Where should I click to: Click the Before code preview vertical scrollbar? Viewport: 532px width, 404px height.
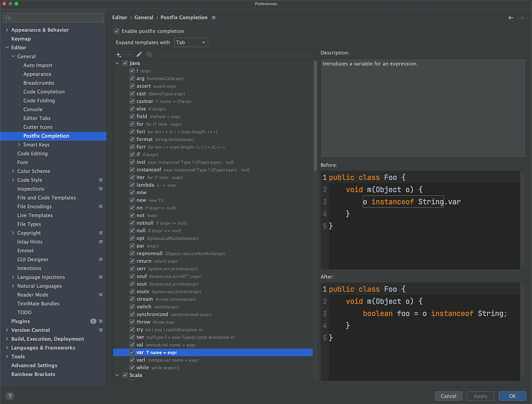523,220
